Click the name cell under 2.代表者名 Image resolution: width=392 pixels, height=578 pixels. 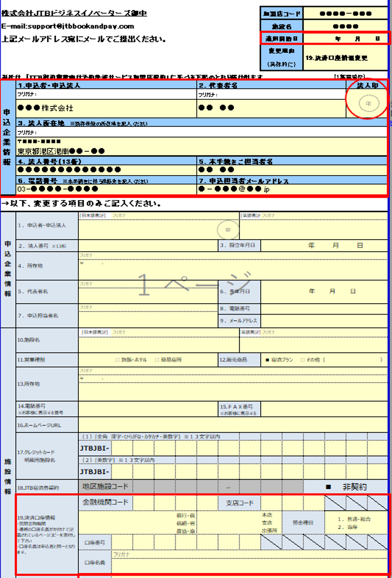[271, 108]
